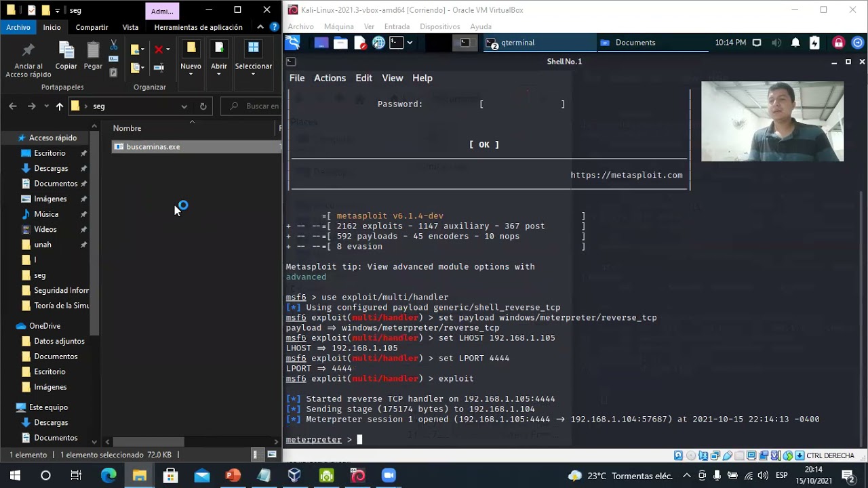Click VirtualBox shared folders status icon
Screen dimensions: 868x488
740,455
